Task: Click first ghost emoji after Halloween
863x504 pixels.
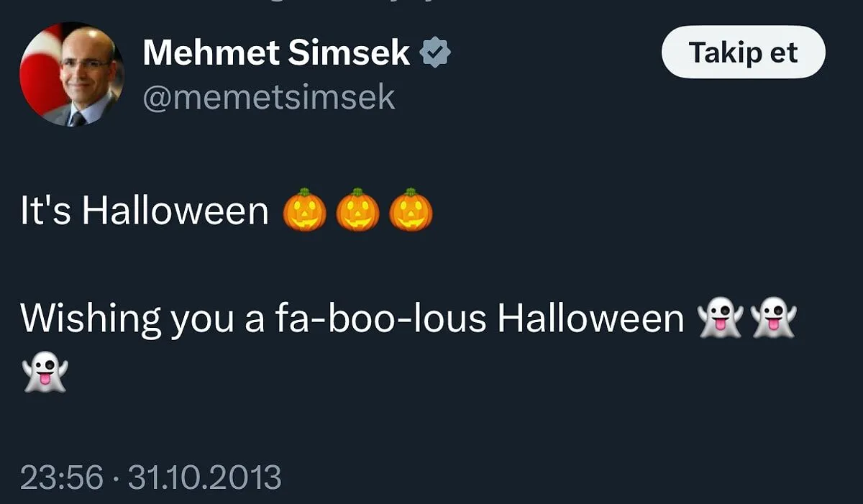Action: (x=720, y=319)
